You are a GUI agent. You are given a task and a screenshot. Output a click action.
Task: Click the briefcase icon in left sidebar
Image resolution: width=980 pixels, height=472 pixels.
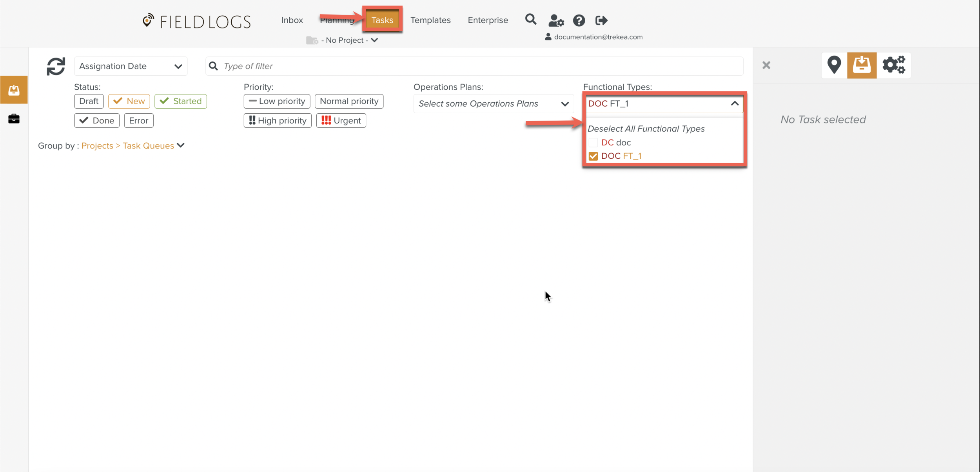point(14,118)
